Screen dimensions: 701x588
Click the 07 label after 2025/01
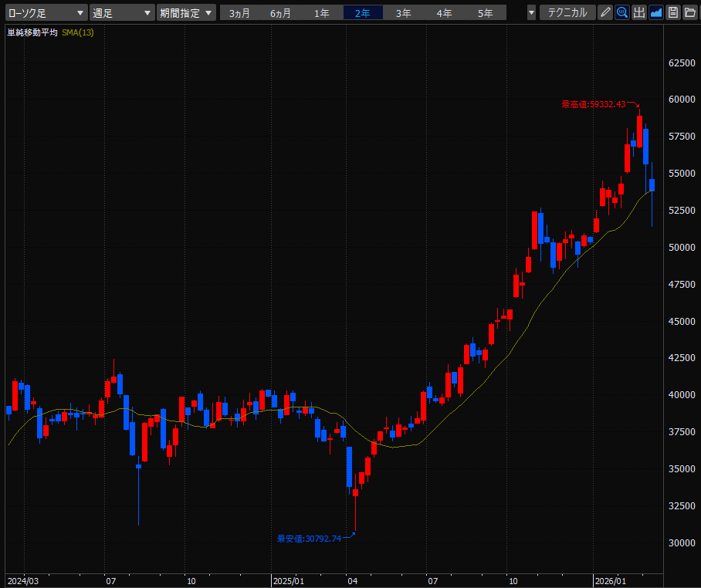433,581
